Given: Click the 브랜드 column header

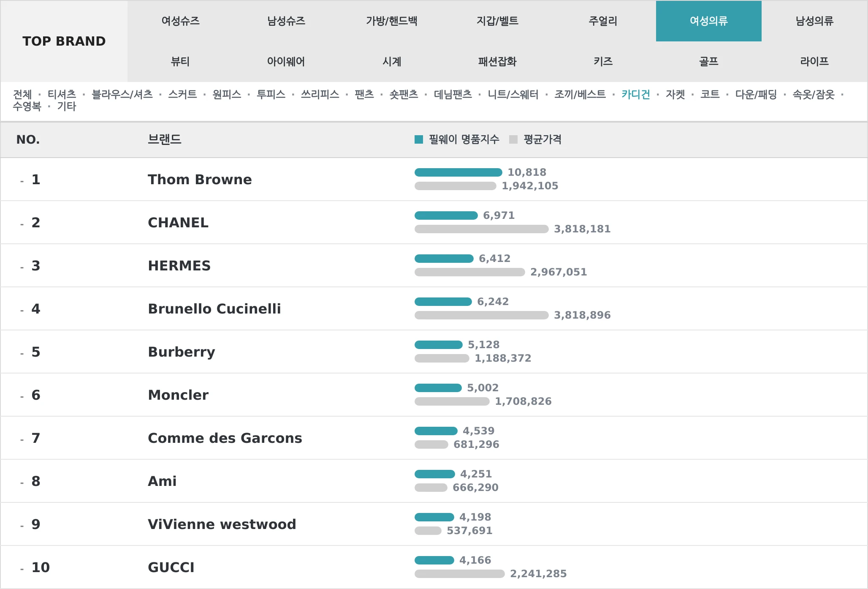Looking at the screenshot, I should (165, 139).
